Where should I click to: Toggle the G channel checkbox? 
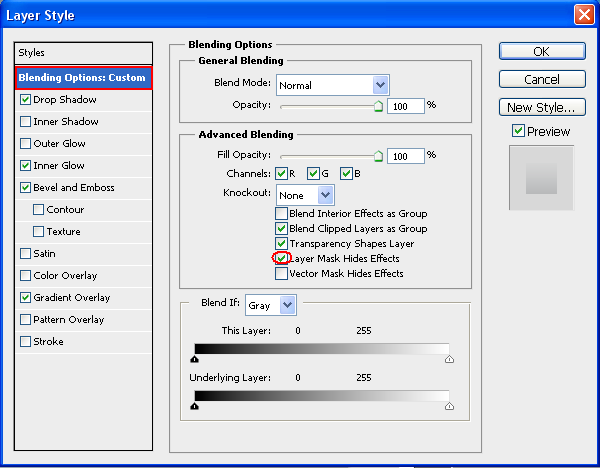coord(313,174)
